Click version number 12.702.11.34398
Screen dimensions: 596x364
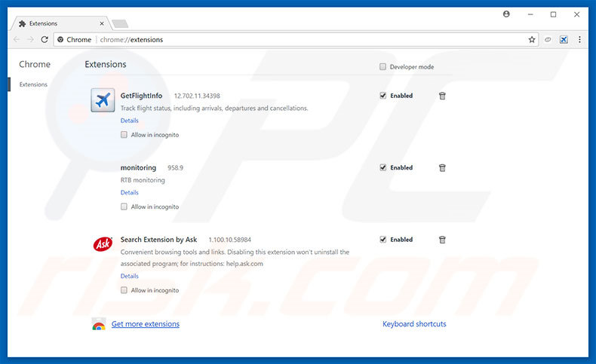click(x=197, y=96)
